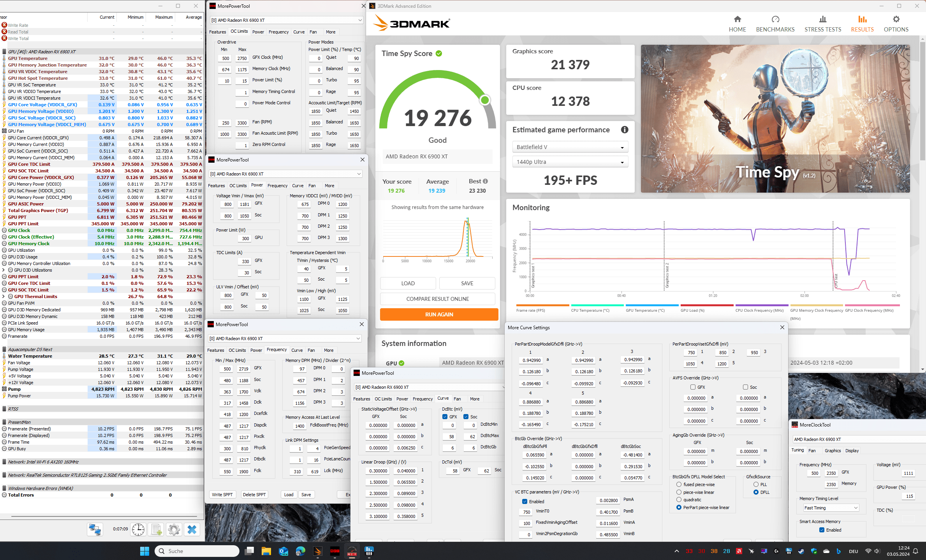
Task: Open More tab in the Voltage MorePowerTool window
Action: pyautogui.click(x=329, y=186)
